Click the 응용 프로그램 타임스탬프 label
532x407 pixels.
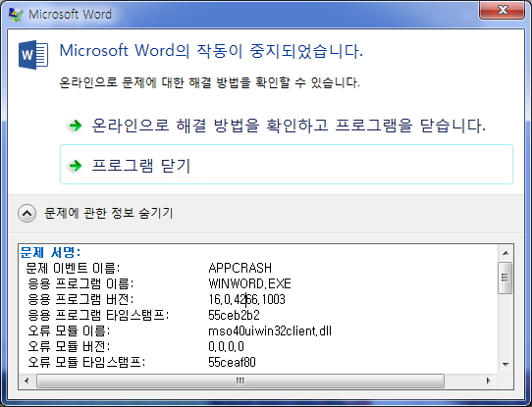(x=98, y=315)
